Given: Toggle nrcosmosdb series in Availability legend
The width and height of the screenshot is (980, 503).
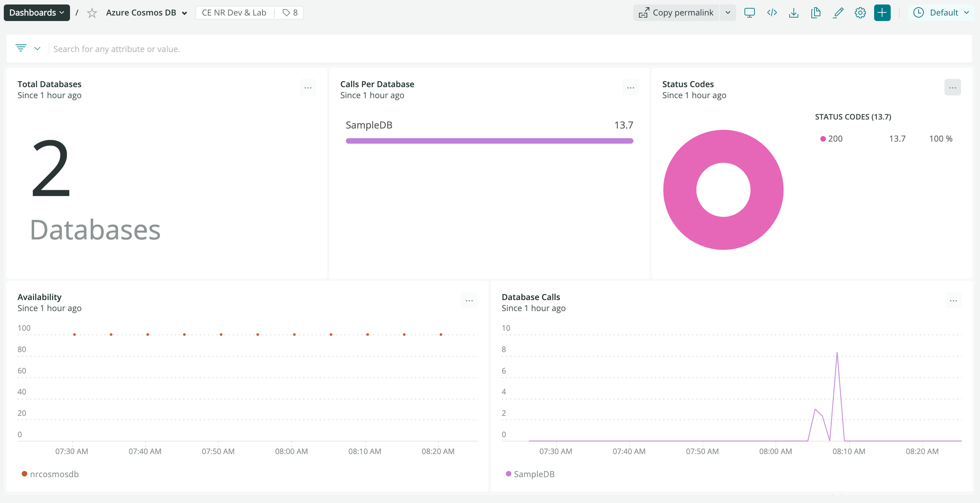Looking at the screenshot, I should (50, 474).
